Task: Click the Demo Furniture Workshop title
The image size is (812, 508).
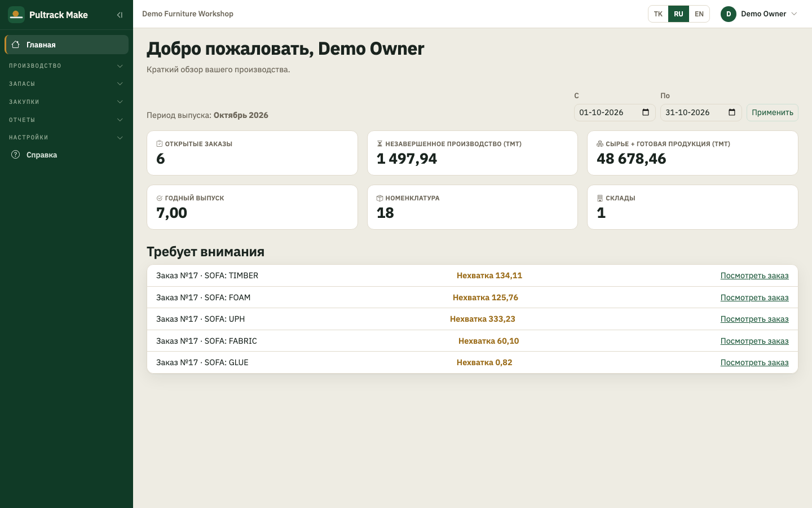Action: click(x=188, y=14)
